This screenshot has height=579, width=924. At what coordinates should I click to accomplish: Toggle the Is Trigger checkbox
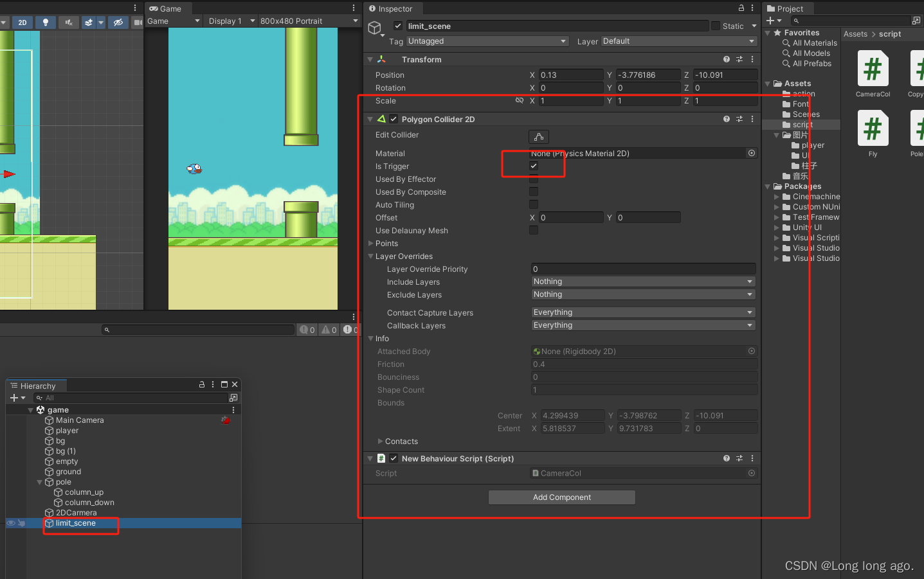[x=534, y=166]
